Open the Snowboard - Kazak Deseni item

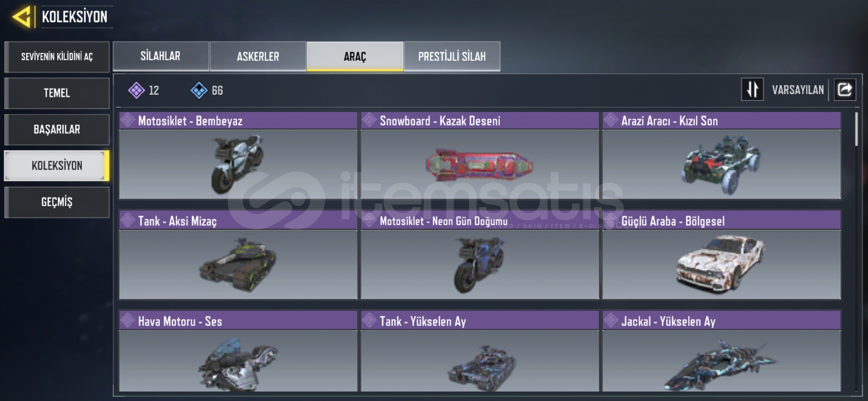point(480,156)
